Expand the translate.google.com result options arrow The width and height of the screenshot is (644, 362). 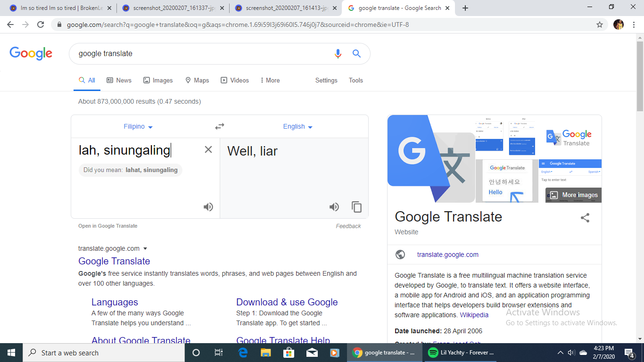click(x=145, y=248)
